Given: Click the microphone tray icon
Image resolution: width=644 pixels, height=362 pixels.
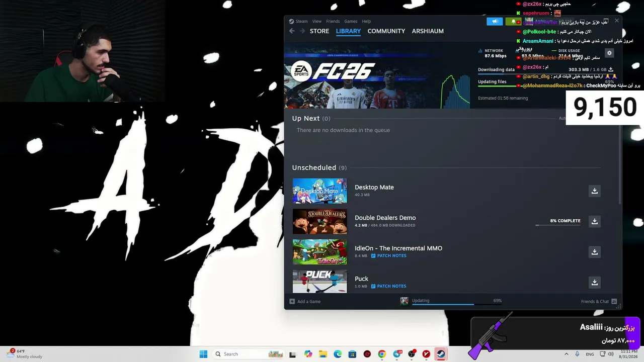Looking at the screenshot, I should tap(577, 354).
